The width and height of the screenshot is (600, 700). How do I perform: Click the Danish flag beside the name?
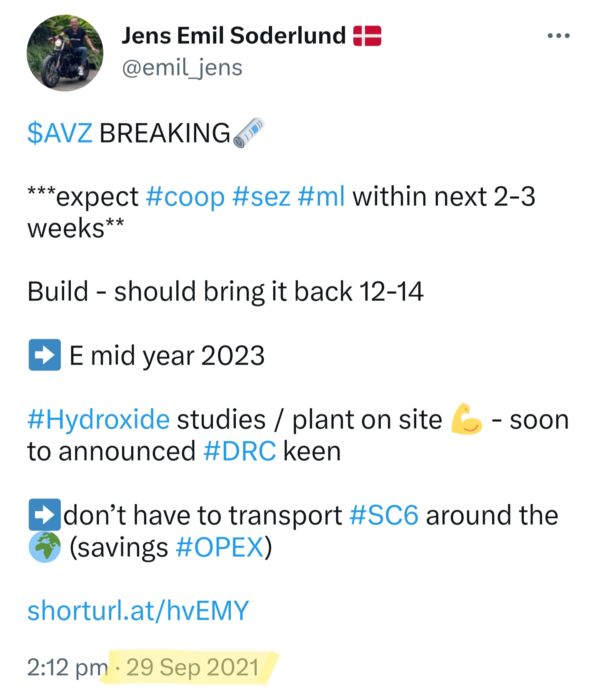(367, 36)
